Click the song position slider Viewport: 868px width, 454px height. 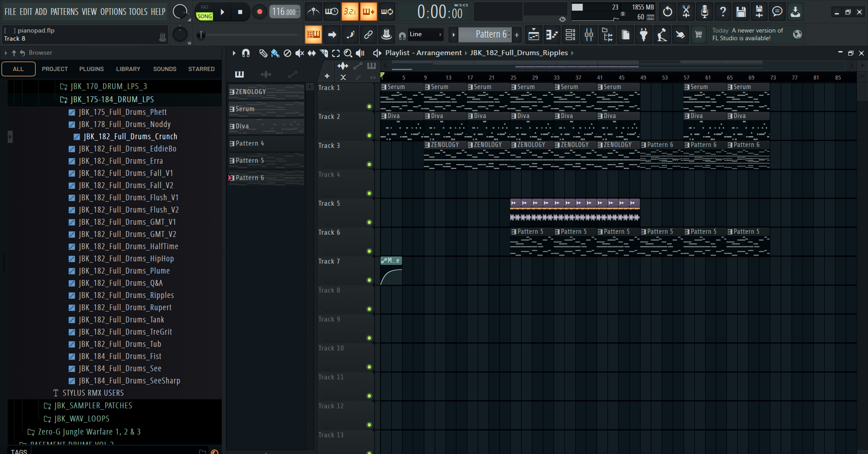pos(248,35)
